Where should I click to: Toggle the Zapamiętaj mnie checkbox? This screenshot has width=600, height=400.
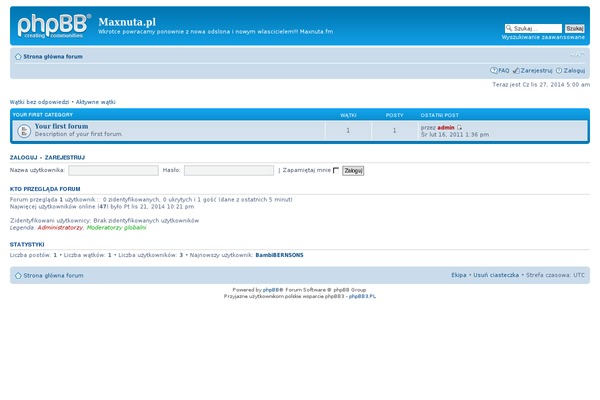pos(336,170)
